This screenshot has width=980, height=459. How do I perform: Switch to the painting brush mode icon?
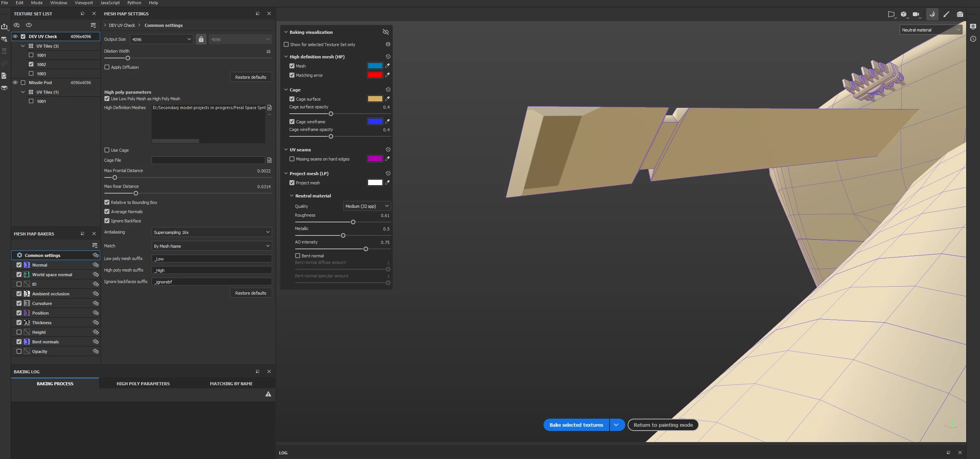coord(946,14)
